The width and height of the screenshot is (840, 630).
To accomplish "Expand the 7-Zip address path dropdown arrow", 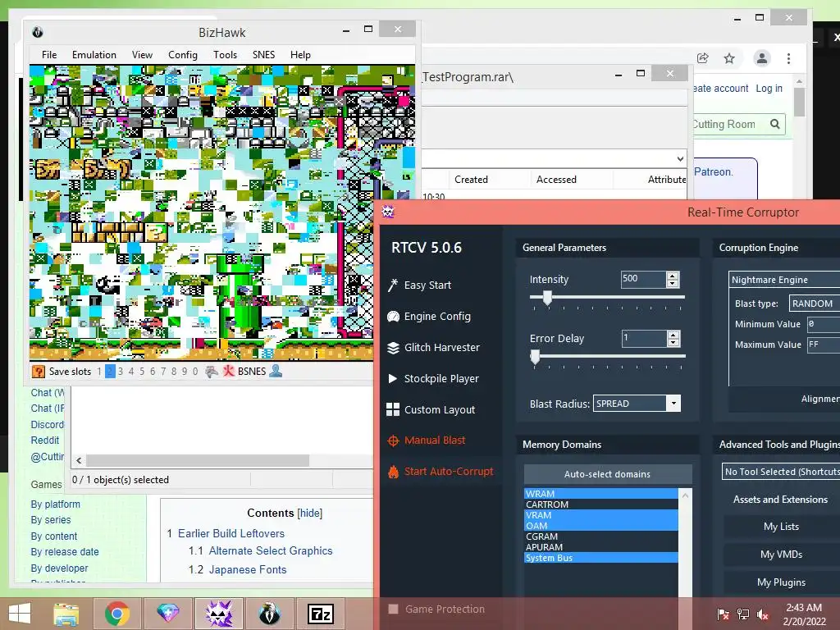I will pyautogui.click(x=680, y=158).
